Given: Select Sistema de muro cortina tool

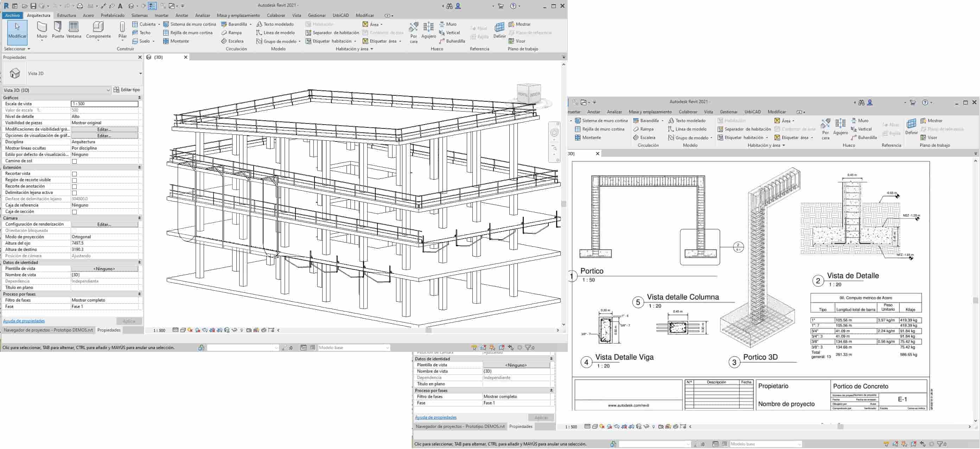Looking at the screenshot, I should pyautogui.click(x=190, y=24).
